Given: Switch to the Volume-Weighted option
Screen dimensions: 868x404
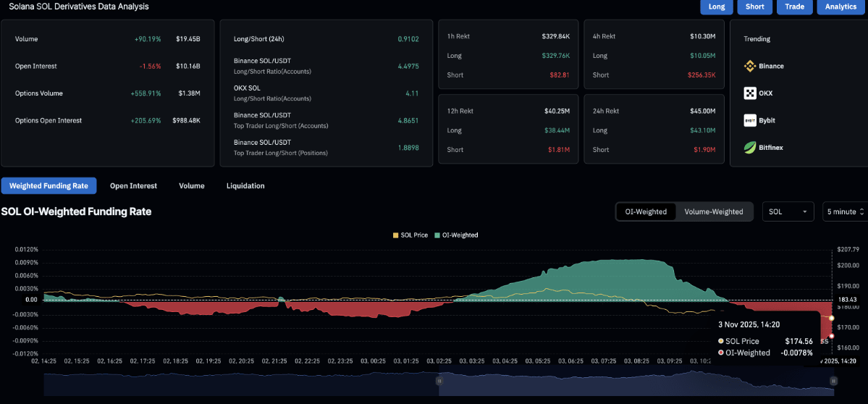Looking at the screenshot, I should click(x=714, y=211).
